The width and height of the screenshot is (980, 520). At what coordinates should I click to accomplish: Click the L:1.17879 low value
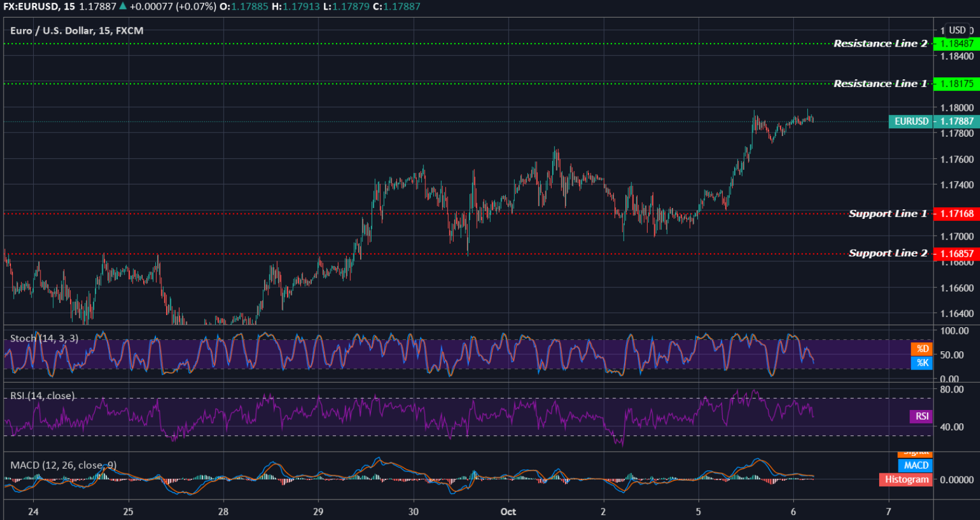(346, 7)
